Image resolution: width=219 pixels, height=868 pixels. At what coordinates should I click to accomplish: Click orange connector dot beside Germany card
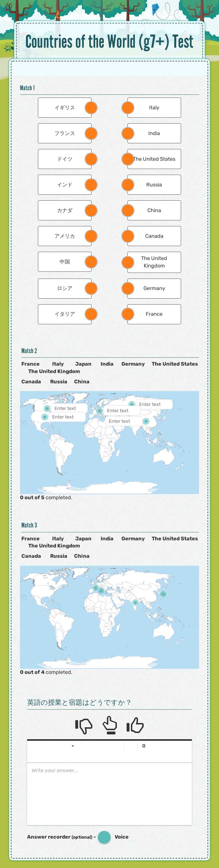pyautogui.click(x=128, y=289)
